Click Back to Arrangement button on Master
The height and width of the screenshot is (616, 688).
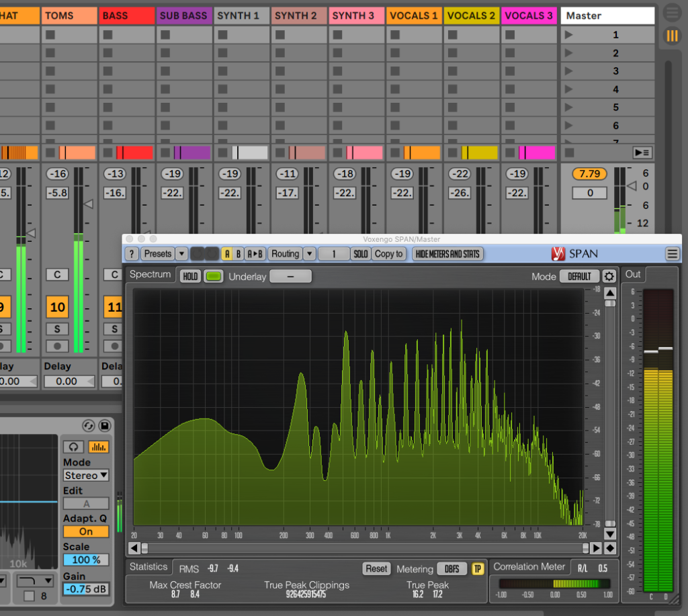(642, 152)
